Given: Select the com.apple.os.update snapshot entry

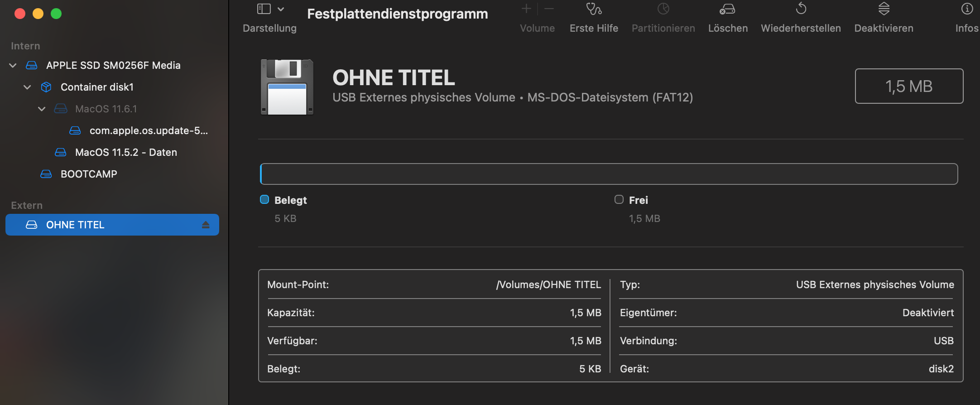Looking at the screenshot, I should click(149, 130).
